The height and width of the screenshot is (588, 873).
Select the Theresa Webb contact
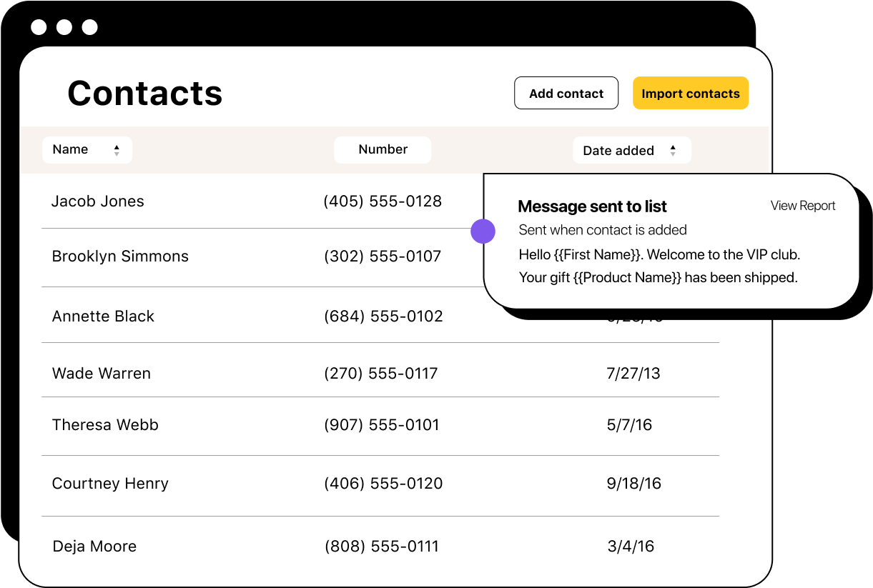[105, 425]
